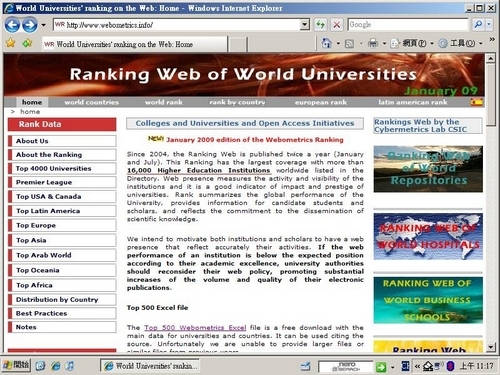
Task: Open 'Ranking Web of World Hospitals' banner
Action: tap(428, 237)
